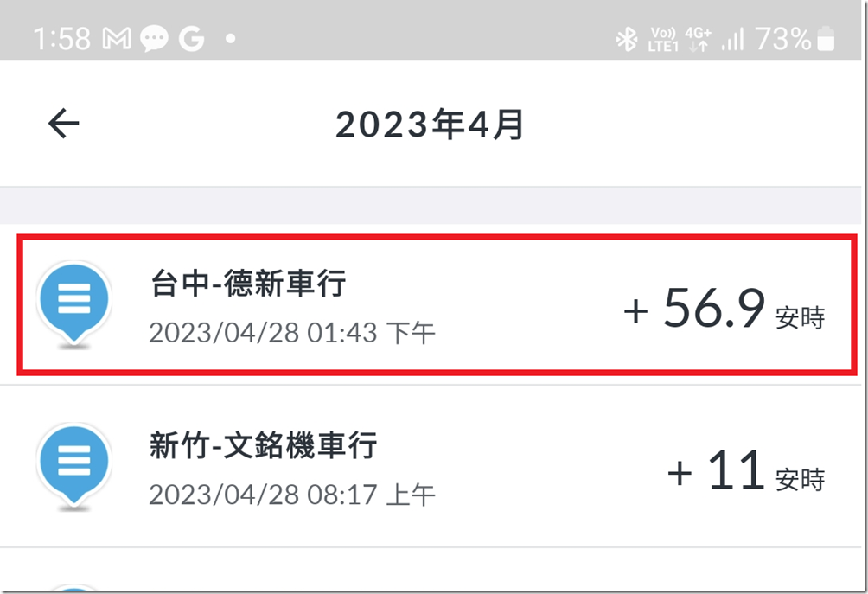This screenshot has height=594, width=868.
Task: Tap the blue station icon for 台中-德新車行
Action: point(74,302)
